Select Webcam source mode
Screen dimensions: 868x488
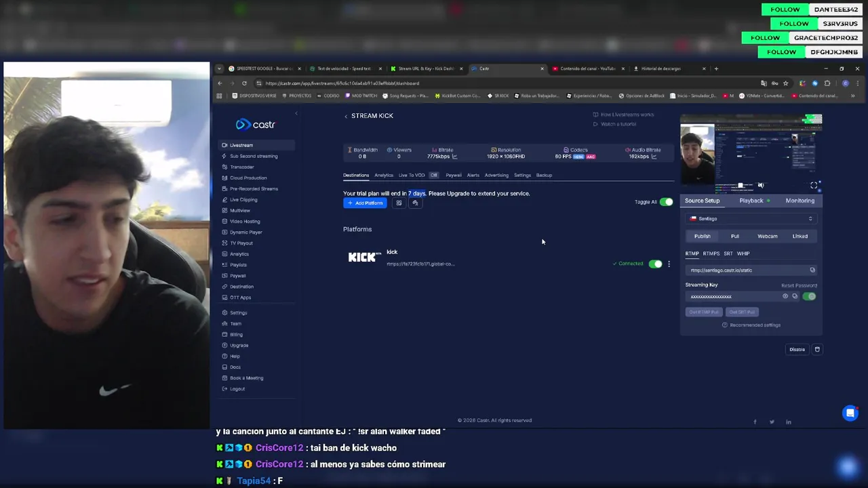[x=767, y=236]
